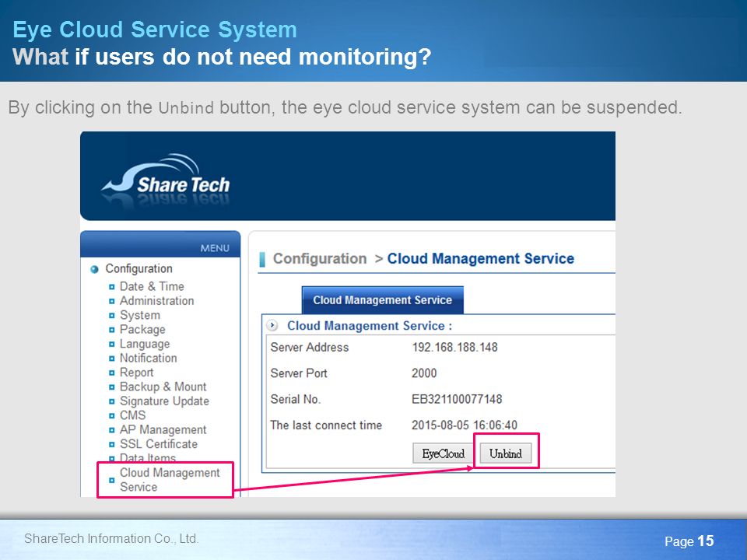Go to CMS menu entry

[x=132, y=415]
